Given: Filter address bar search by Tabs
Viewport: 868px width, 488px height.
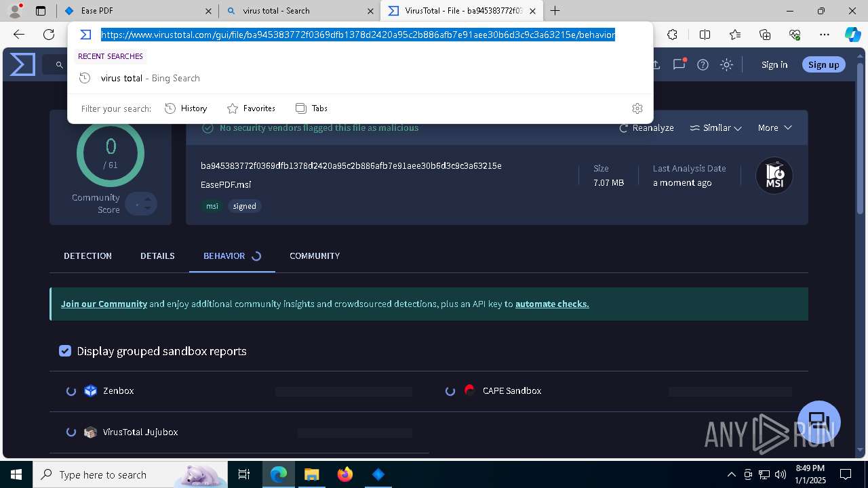Looking at the screenshot, I should [x=311, y=108].
